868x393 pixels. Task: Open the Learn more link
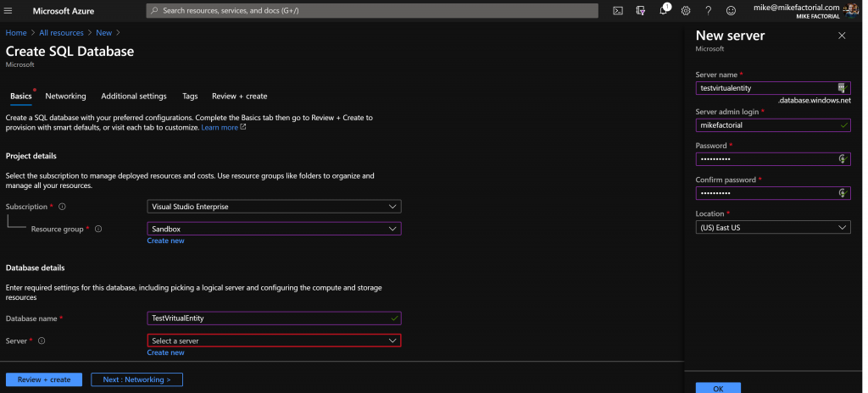pyautogui.click(x=220, y=127)
